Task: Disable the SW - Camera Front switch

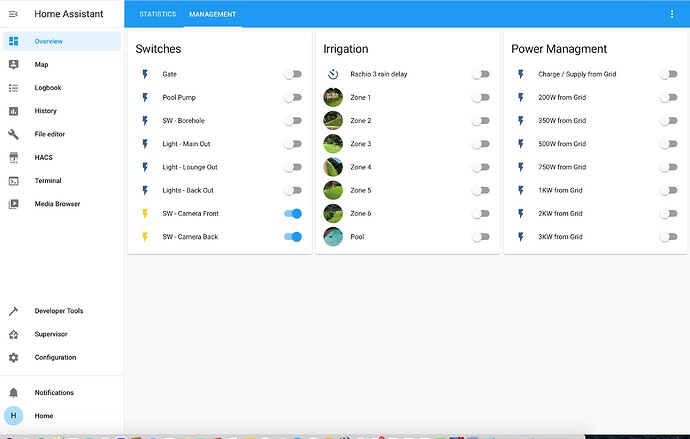Action: coord(293,214)
